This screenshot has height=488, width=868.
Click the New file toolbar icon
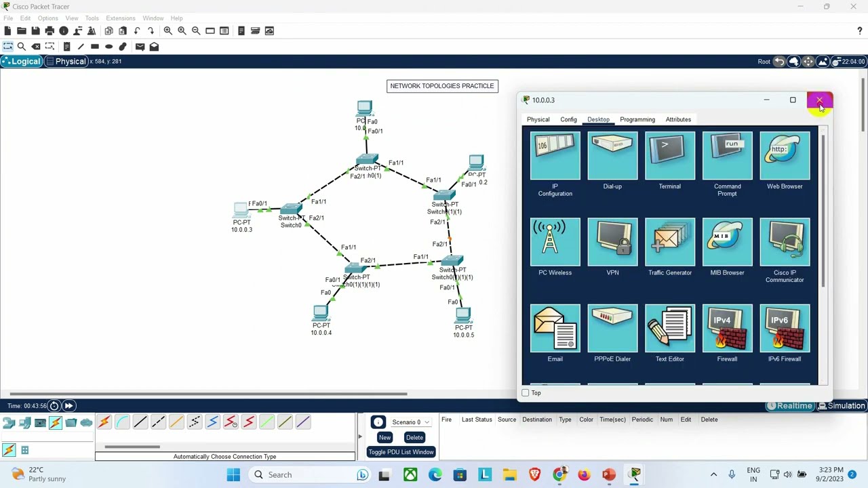coord(7,30)
